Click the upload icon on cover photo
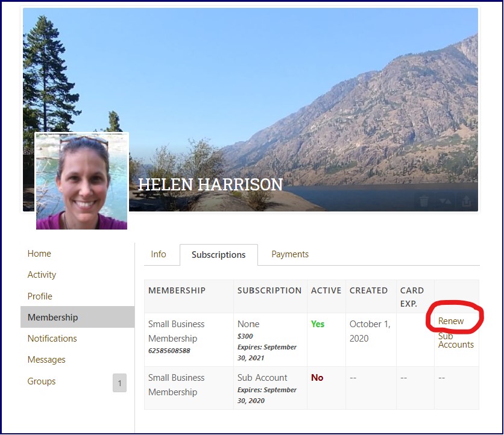This screenshot has width=504, height=435. click(x=467, y=201)
